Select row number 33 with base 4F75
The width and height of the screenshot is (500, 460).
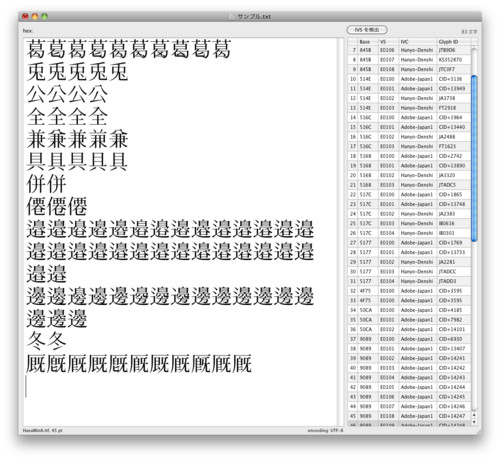coord(409,301)
